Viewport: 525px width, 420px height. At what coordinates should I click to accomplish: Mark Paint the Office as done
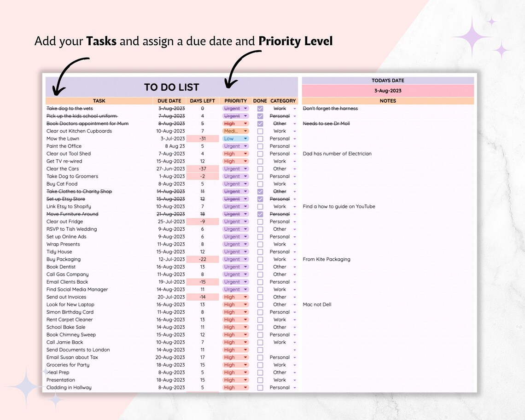pos(260,146)
